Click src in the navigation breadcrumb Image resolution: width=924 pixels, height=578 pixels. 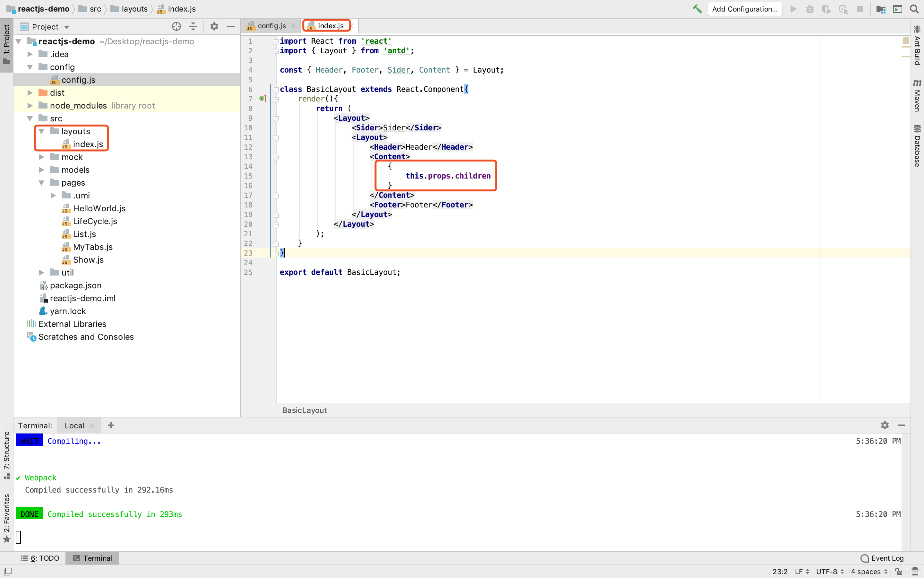click(x=90, y=9)
